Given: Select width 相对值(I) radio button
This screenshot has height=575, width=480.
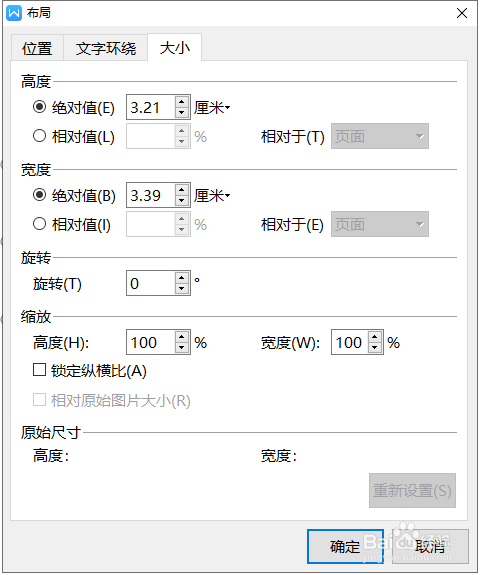Looking at the screenshot, I should pos(39,224).
